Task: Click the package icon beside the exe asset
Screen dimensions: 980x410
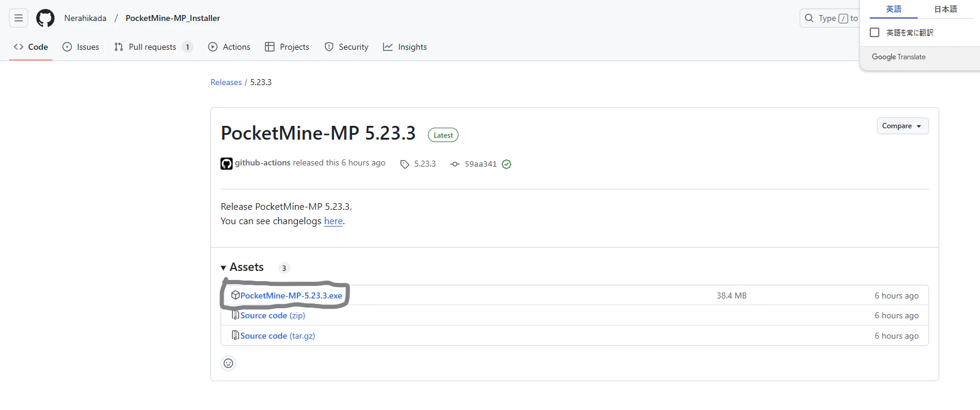Action: [236, 295]
